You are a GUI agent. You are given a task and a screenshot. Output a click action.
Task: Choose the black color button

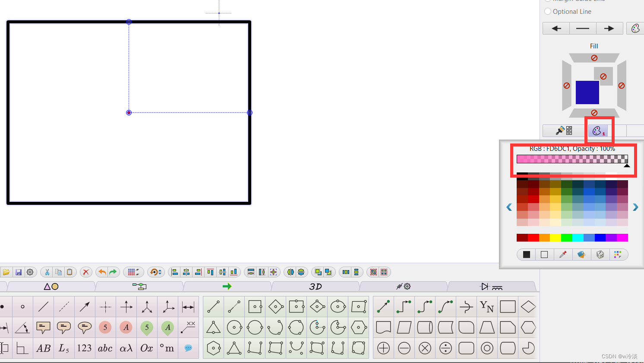(x=527, y=255)
